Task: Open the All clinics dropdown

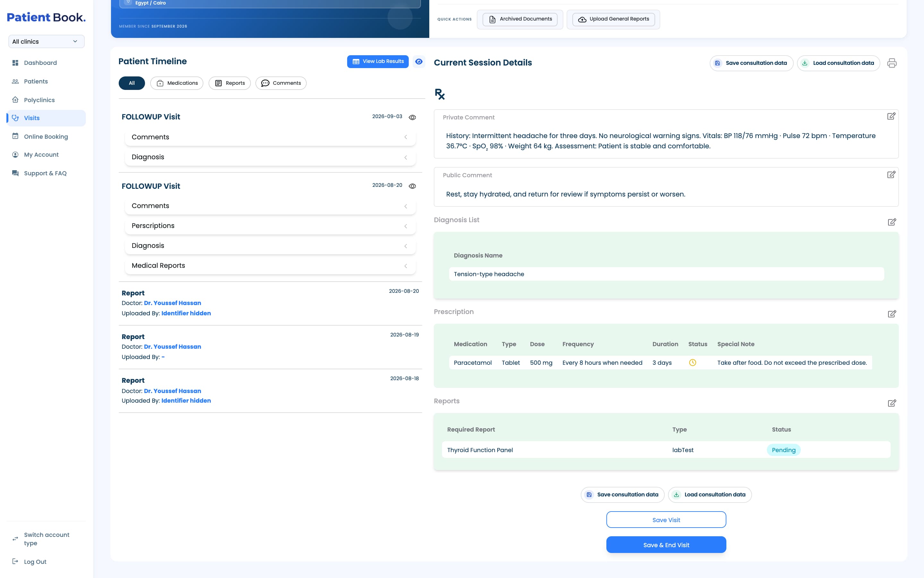Action: (x=46, y=41)
